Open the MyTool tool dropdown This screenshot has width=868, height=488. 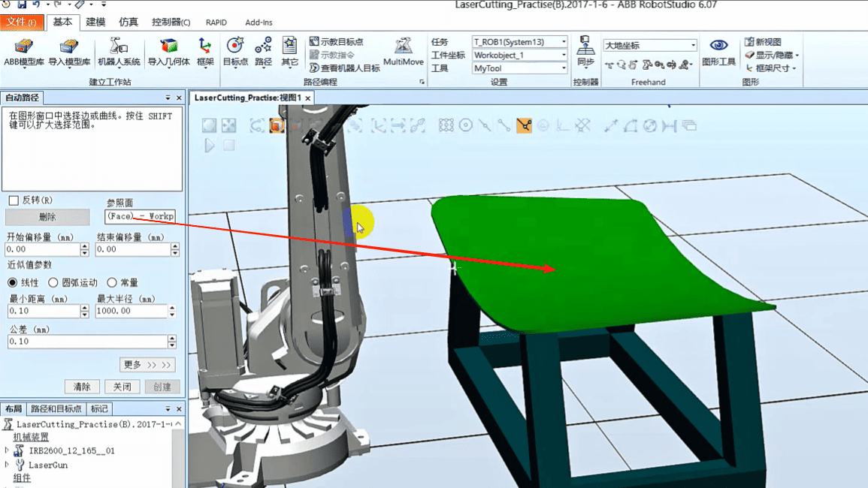[x=564, y=68]
